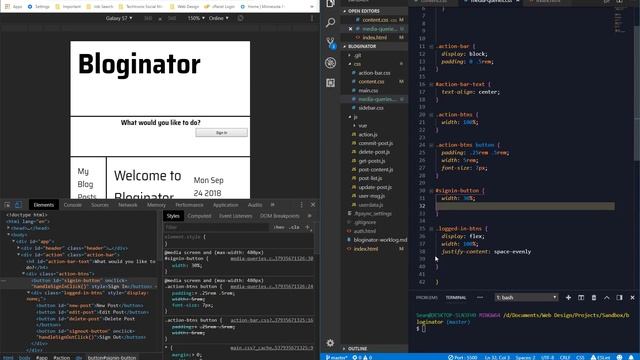Screen dimensions: 640x360
Task: Click the master branch indicator in status bar
Action: [336, 357]
